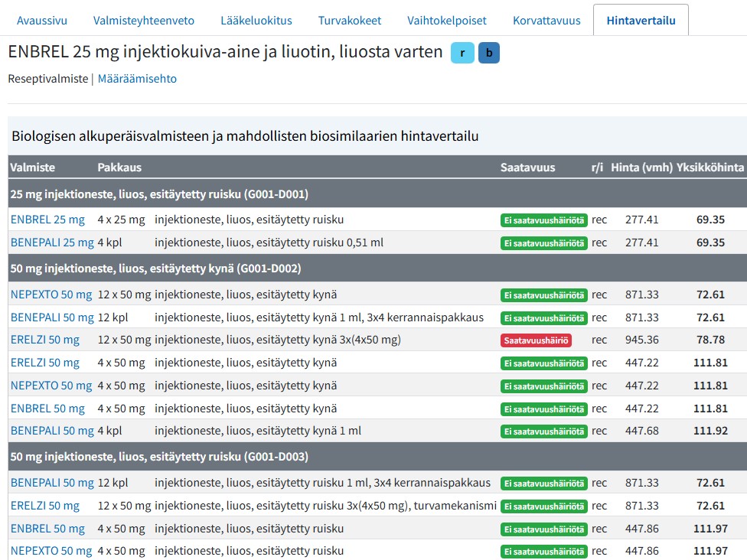This screenshot has width=747, height=560.
Task: Switch to the Korvattavuus tab
Action: (546, 21)
